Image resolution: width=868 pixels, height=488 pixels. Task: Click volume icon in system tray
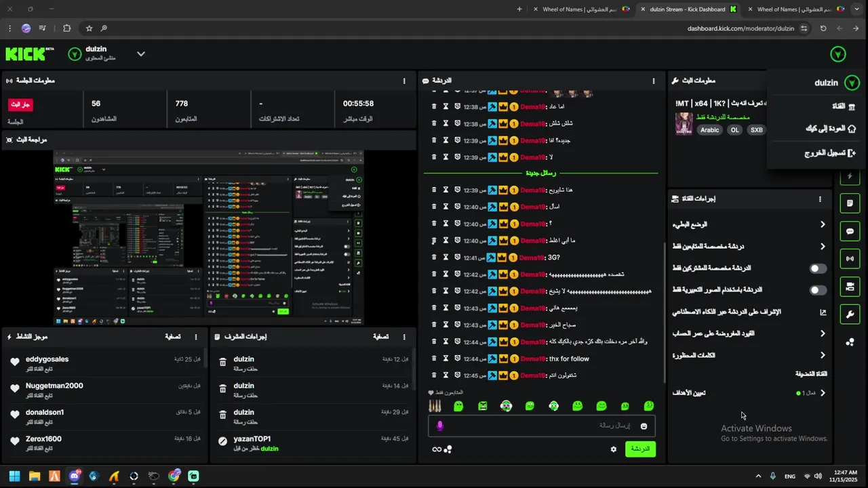(x=818, y=476)
